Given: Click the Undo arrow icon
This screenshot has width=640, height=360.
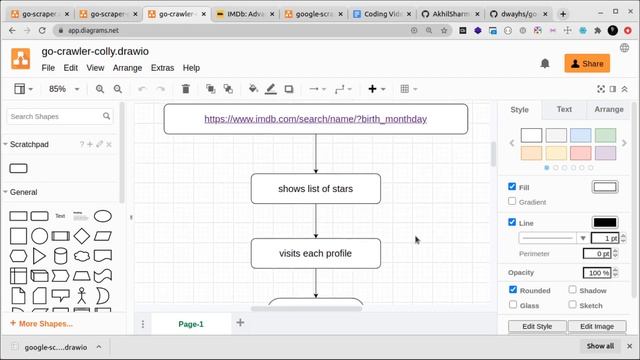Looking at the screenshot, I should [142, 89].
